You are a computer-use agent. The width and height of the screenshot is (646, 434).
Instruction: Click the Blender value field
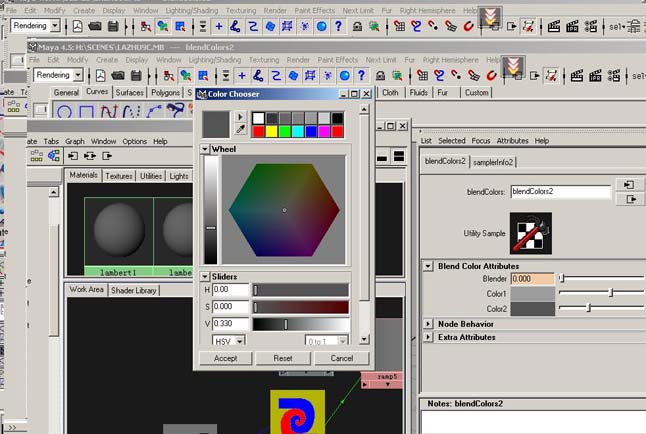tap(533, 279)
